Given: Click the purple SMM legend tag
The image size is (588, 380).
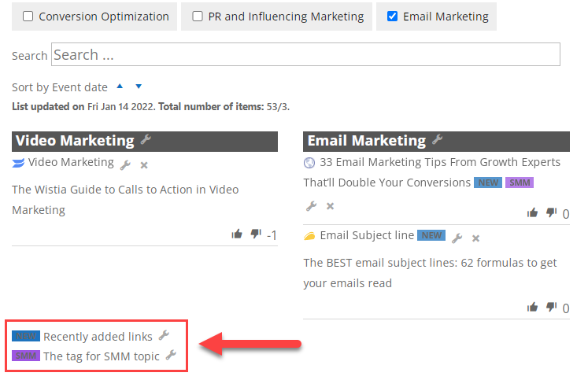Looking at the screenshot, I should tap(26, 356).
